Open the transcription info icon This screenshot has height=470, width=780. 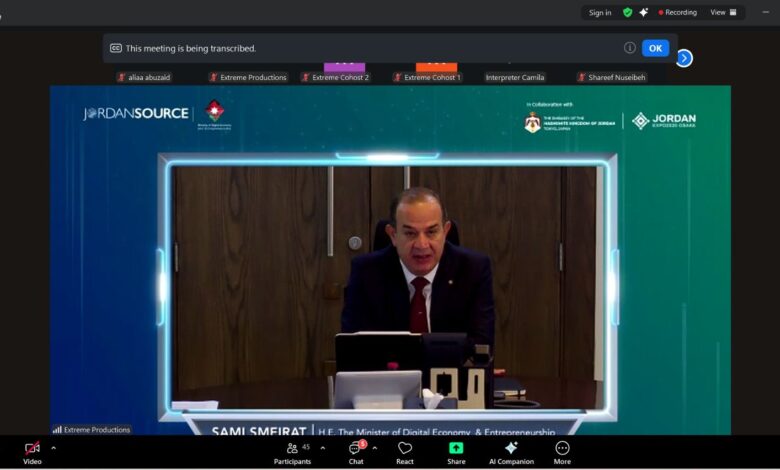tap(630, 48)
